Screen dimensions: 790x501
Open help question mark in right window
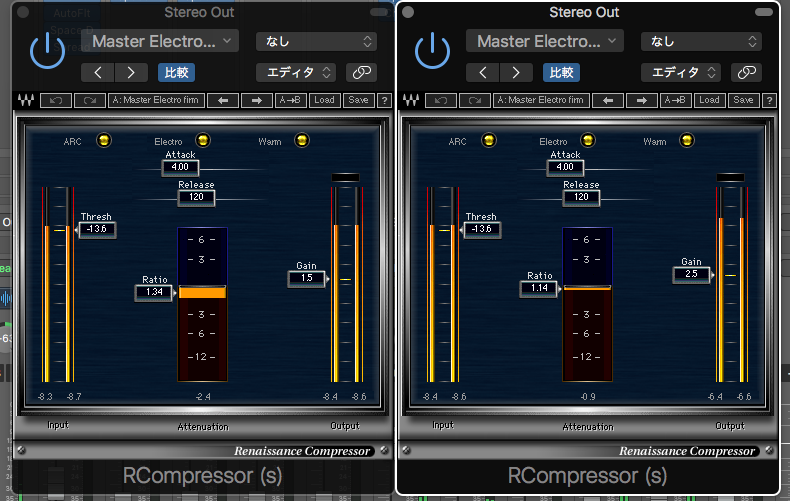tap(769, 100)
